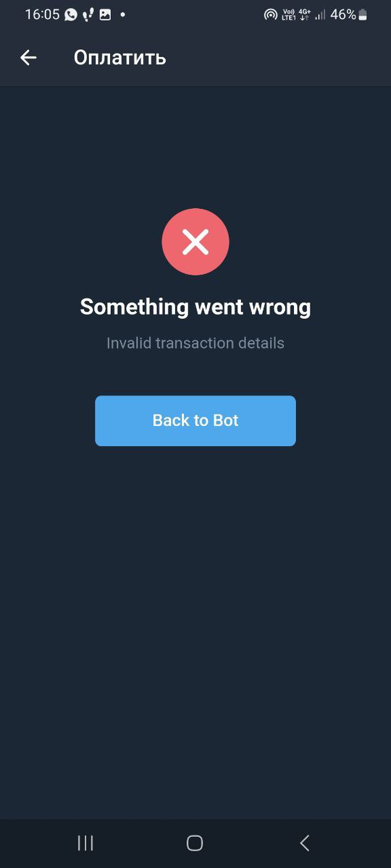Tap the footsteps notification icon
Viewport: 391px width, 868px height.
88,14
